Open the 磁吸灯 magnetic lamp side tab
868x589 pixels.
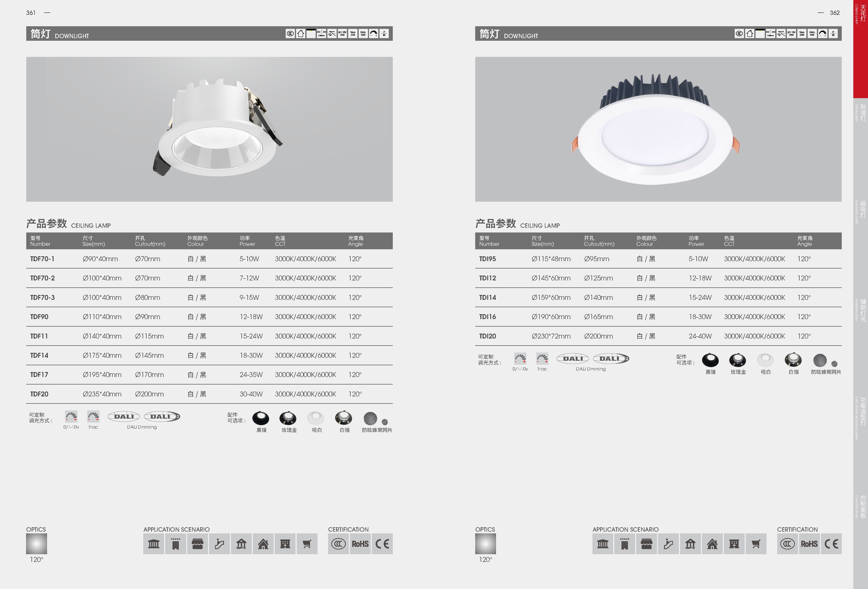pos(862,209)
